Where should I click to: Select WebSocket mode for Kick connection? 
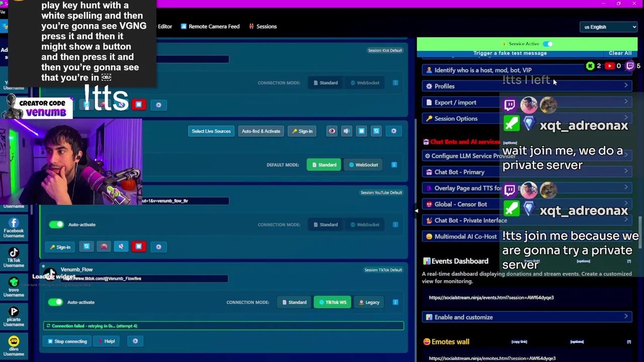pyautogui.click(x=365, y=83)
